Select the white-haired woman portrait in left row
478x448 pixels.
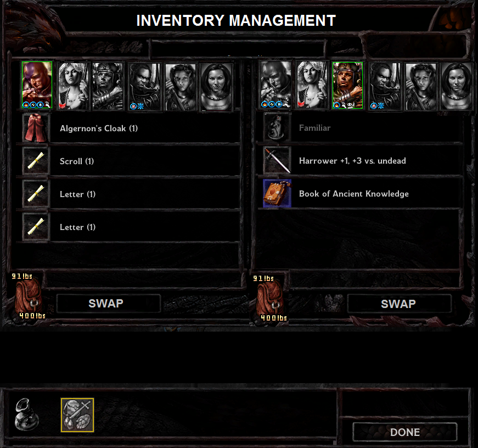(73, 86)
